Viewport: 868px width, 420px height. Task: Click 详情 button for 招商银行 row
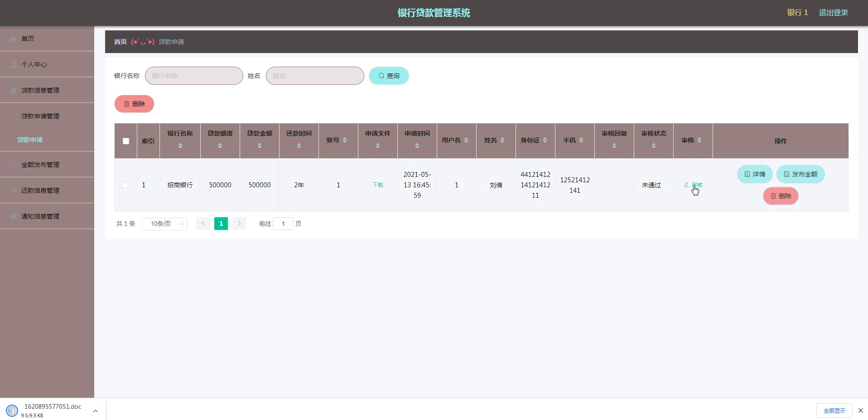(x=755, y=174)
